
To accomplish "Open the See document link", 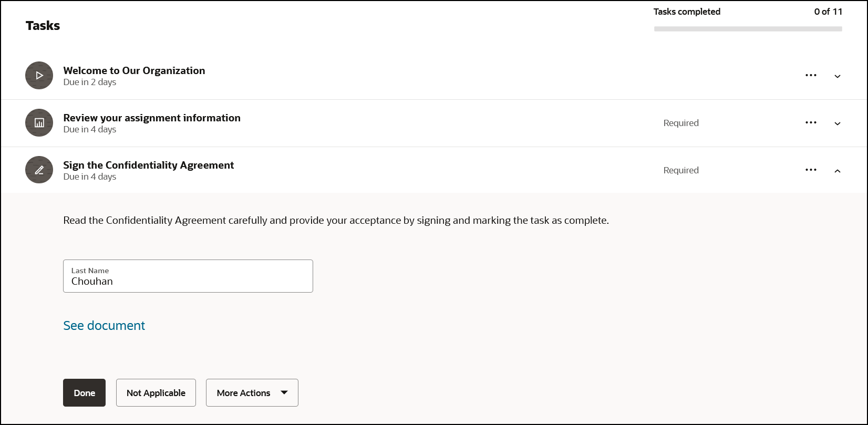I will click(x=104, y=326).
